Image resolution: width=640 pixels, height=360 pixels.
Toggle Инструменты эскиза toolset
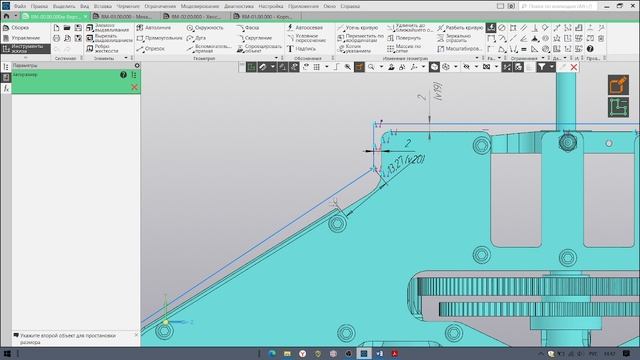(x=25, y=49)
